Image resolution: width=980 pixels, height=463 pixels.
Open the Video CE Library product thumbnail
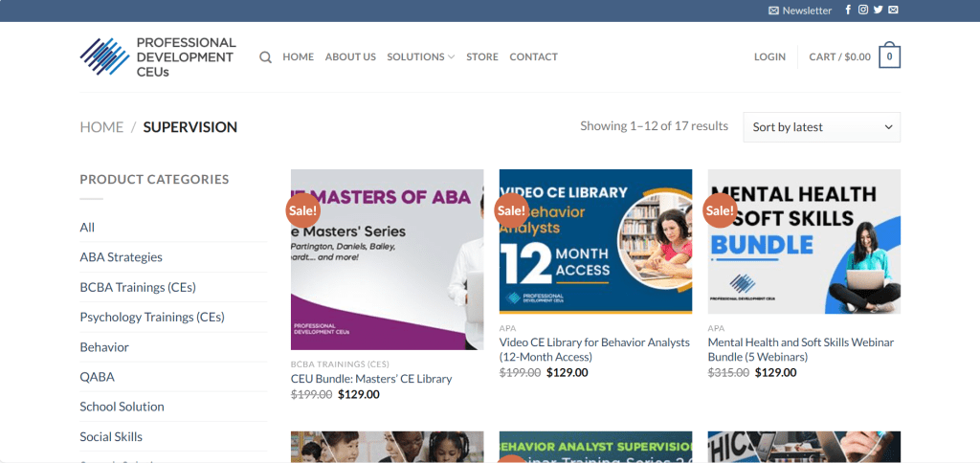[x=595, y=241]
